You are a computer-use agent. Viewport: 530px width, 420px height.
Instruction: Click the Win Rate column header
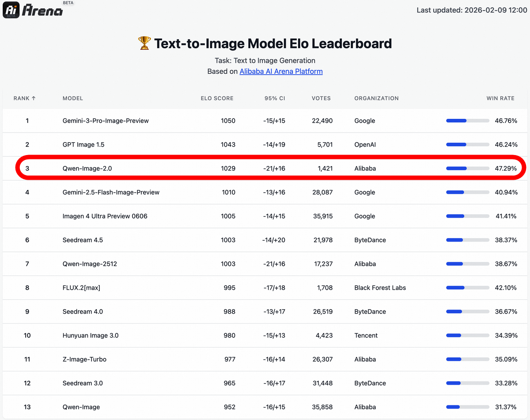click(x=500, y=98)
